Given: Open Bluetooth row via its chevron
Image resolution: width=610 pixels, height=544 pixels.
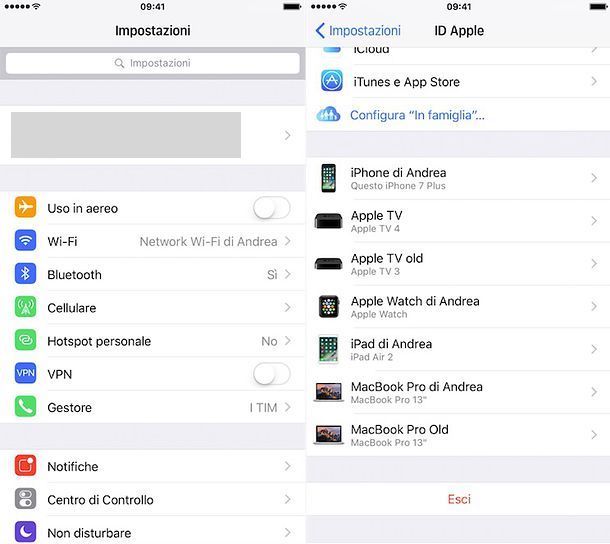Looking at the screenshot, I should (x=287, y=274).
